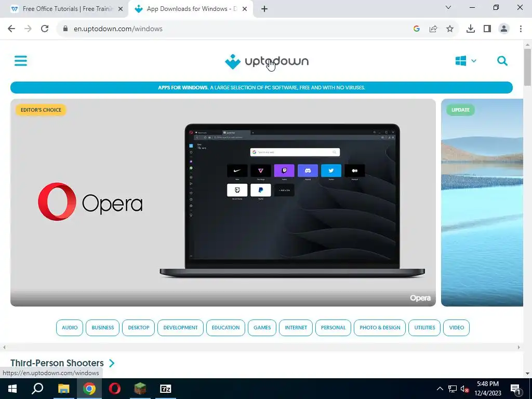The height and width of the screenshot is (399, 532).
Task: View site information lock icon
Action: pos(65,29)
